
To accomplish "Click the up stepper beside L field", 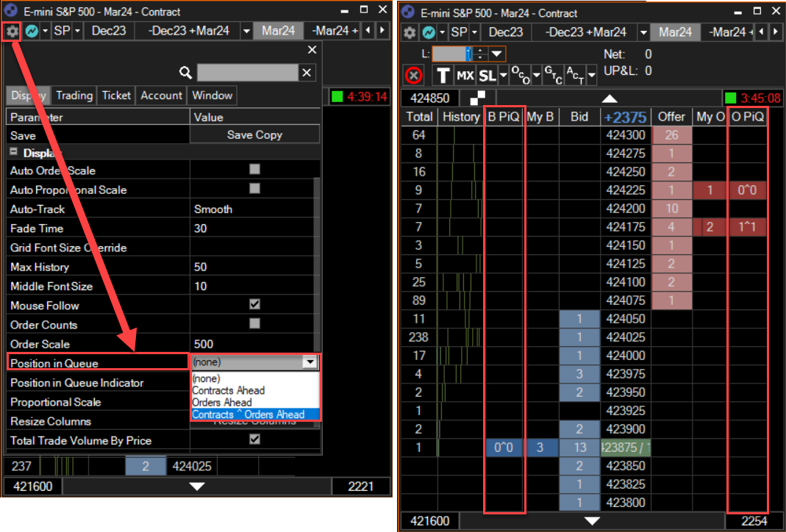I will tap(479, 51).
